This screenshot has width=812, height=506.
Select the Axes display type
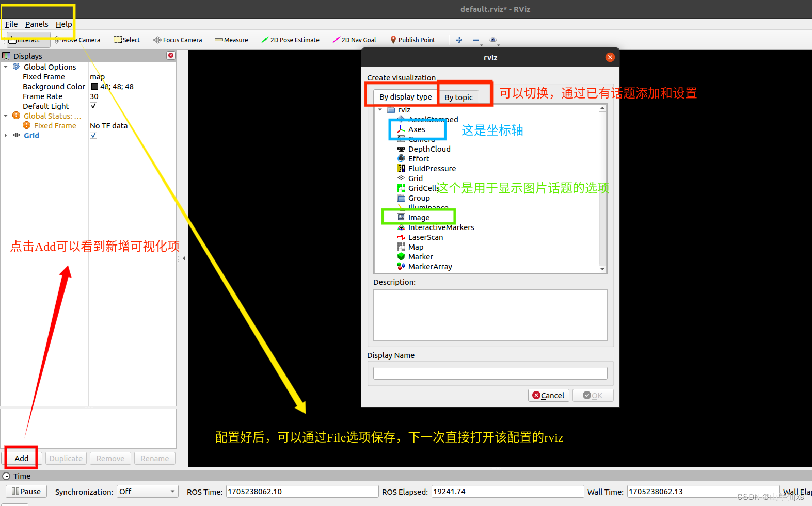(417, 129)
